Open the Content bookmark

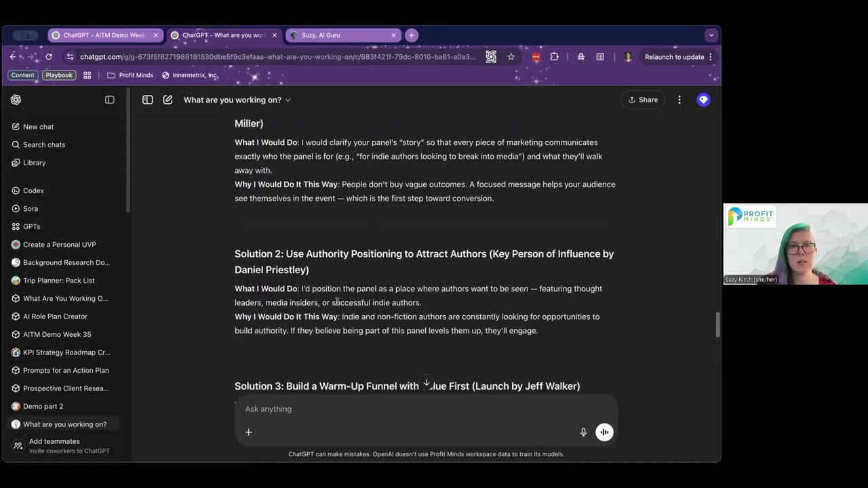pos(22,75)
